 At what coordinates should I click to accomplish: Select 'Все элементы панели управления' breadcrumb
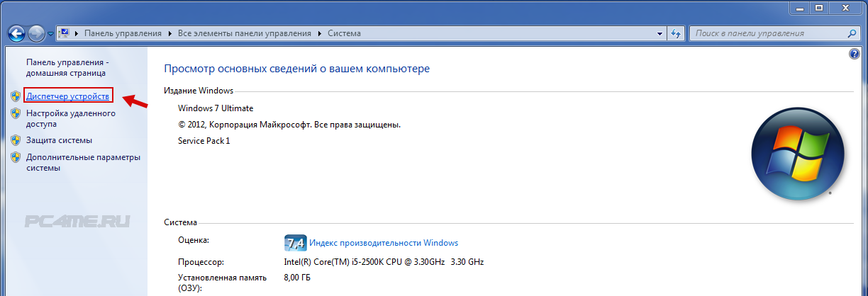pos(244,33)
